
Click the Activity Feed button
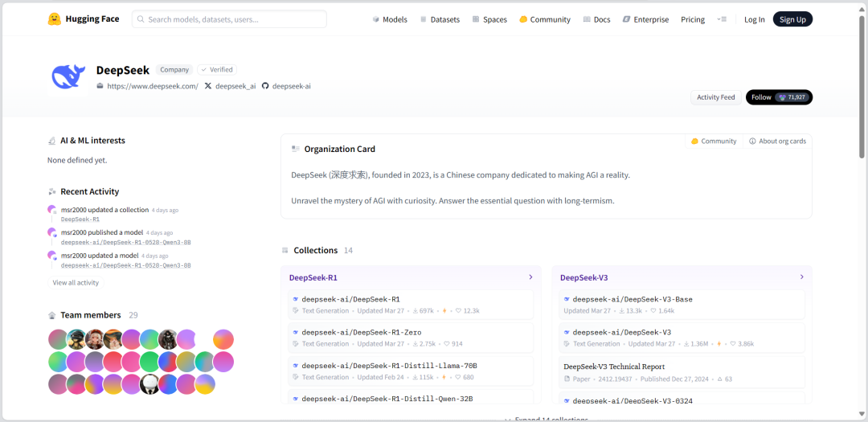pyautogui.click(x=716, y=97)
